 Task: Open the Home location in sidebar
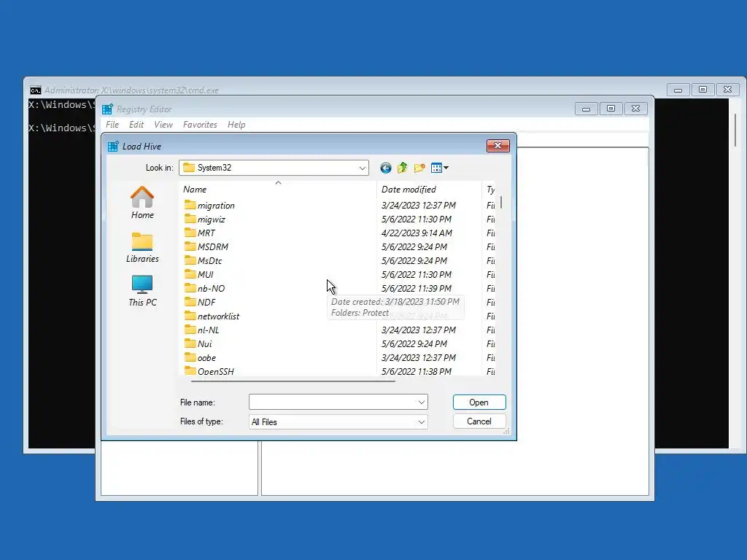(142, 203)
